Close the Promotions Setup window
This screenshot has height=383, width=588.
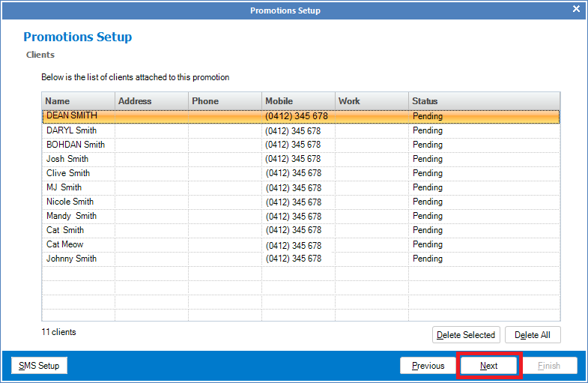(576, 10)
